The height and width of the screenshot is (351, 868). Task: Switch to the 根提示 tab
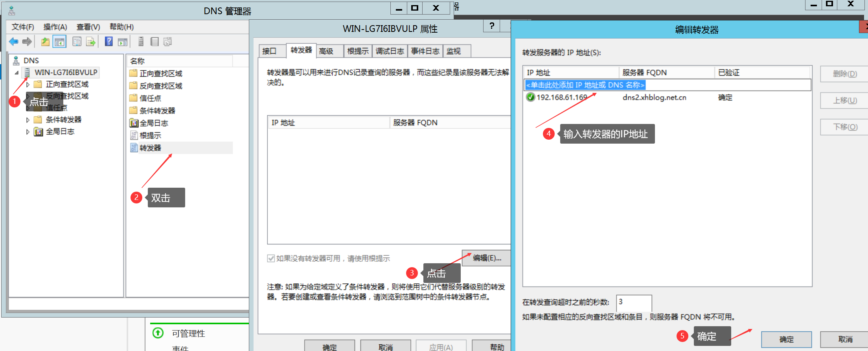pyautogui.click(x=358, y=51)
